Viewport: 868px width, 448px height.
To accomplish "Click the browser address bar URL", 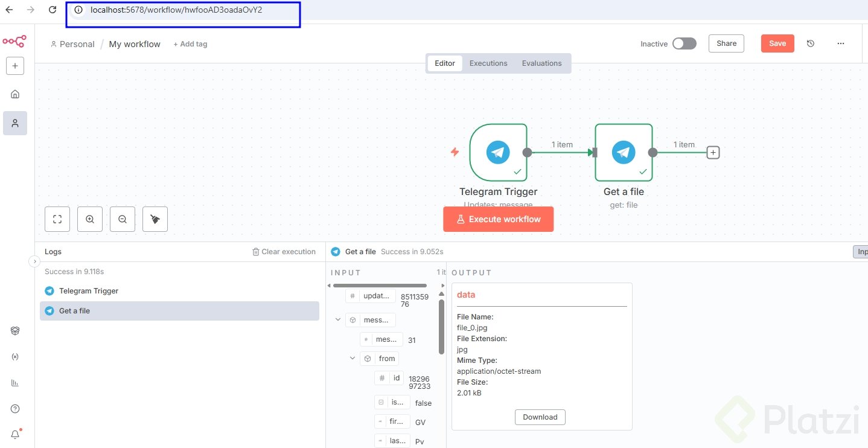I will [176, 10].
